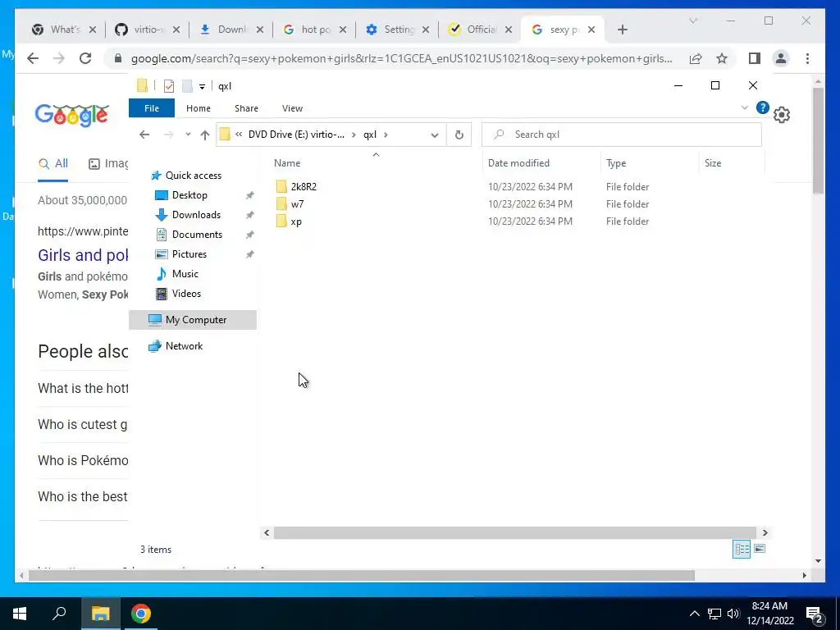
Task: Select Videos in navigation pane
Action: tap(186, 294)
